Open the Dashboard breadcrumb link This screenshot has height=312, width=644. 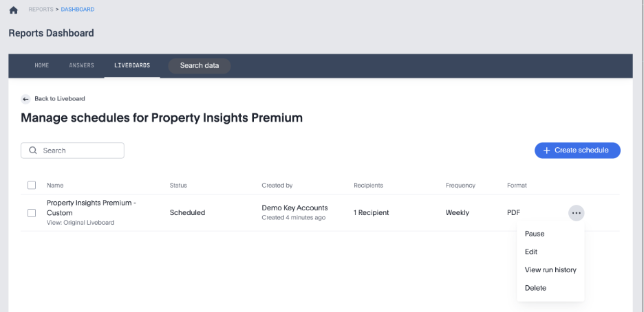tap(78, 10)
